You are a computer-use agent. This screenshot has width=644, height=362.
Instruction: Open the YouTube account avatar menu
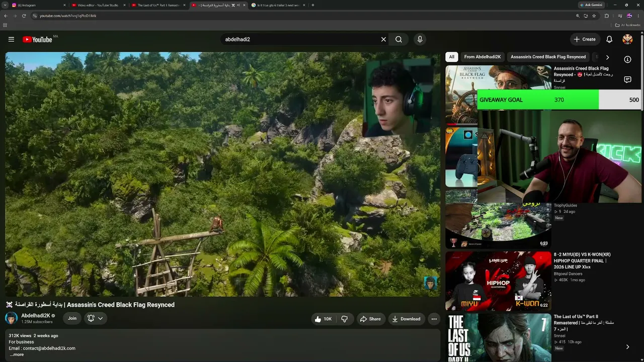pyautogui.click(x=627, y=39)
